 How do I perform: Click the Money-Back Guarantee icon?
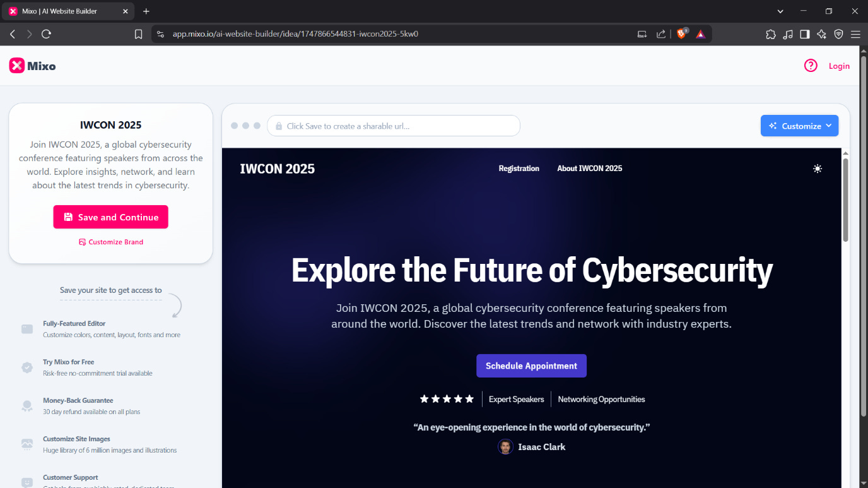27,406
